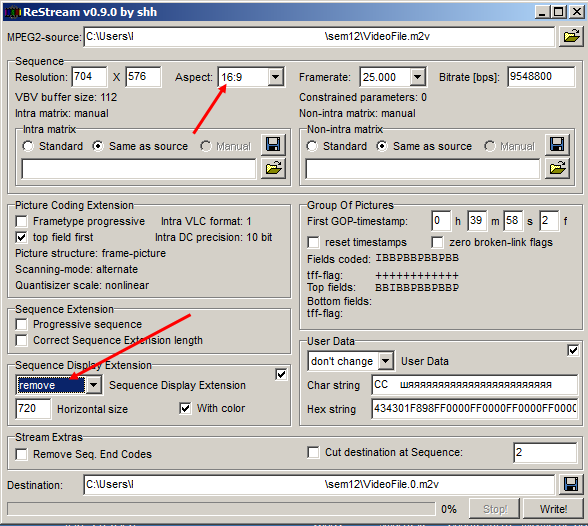Click the ReStream title bar app icon

point(12,12)
